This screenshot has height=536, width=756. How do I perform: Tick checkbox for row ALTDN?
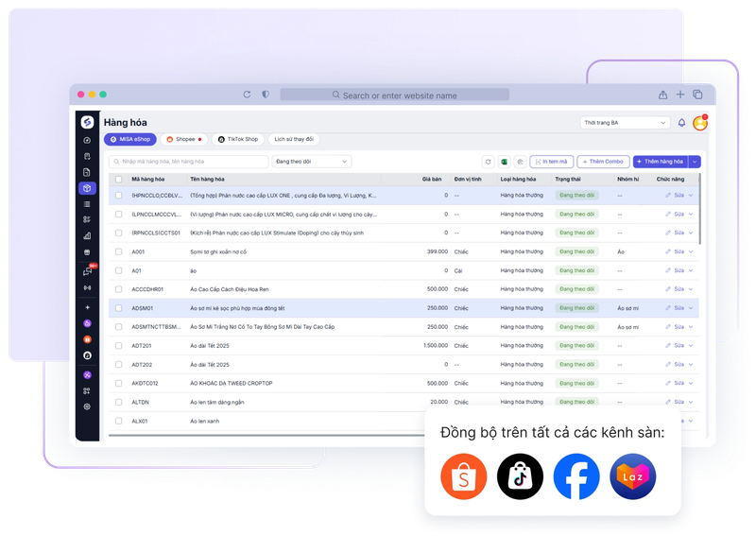point(119,402)
